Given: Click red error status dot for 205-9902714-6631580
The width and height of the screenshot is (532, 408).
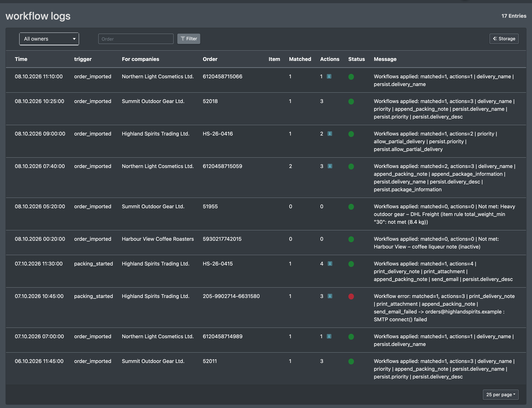Looking at the screenshot, I should [x=351, y=296].
